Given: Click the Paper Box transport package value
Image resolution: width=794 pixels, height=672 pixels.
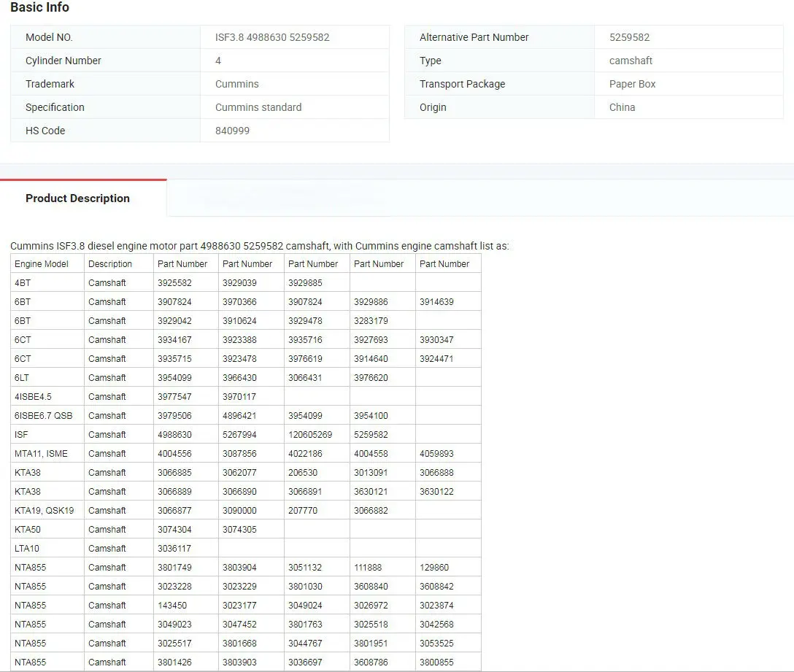Looking at the screenshot, I should (x=632, y=84).
